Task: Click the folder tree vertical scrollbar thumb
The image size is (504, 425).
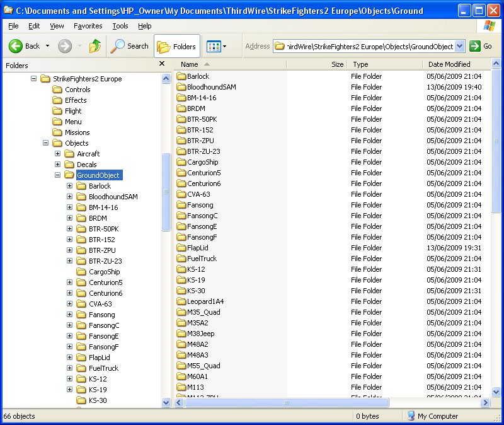Action: 166,192
